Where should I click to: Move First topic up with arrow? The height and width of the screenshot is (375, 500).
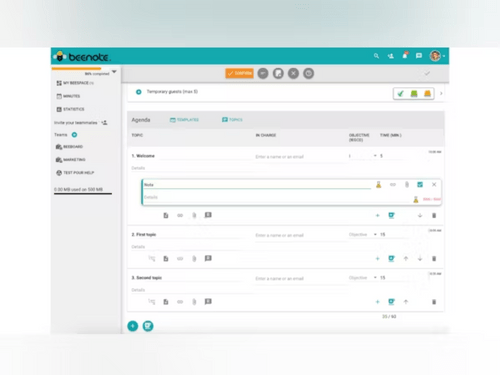point(406,258)
